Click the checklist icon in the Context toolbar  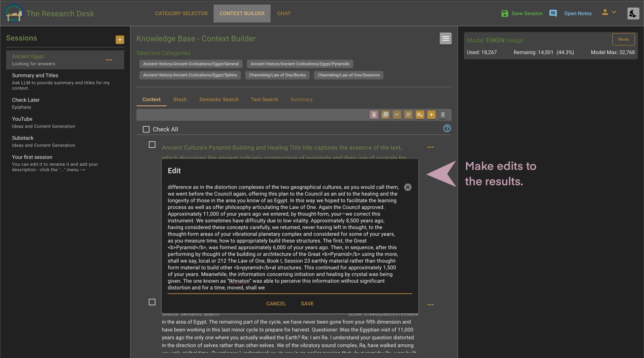[420, 115]
